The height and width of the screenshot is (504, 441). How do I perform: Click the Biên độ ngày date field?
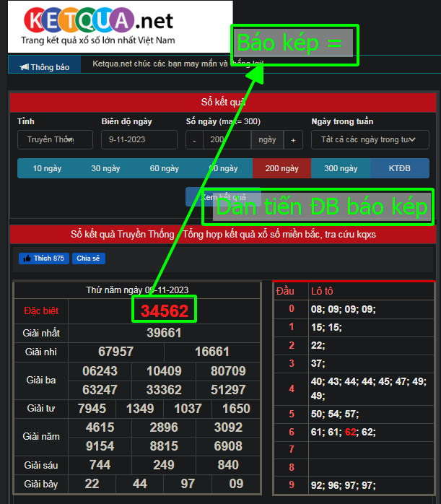[x=139, y=139]
